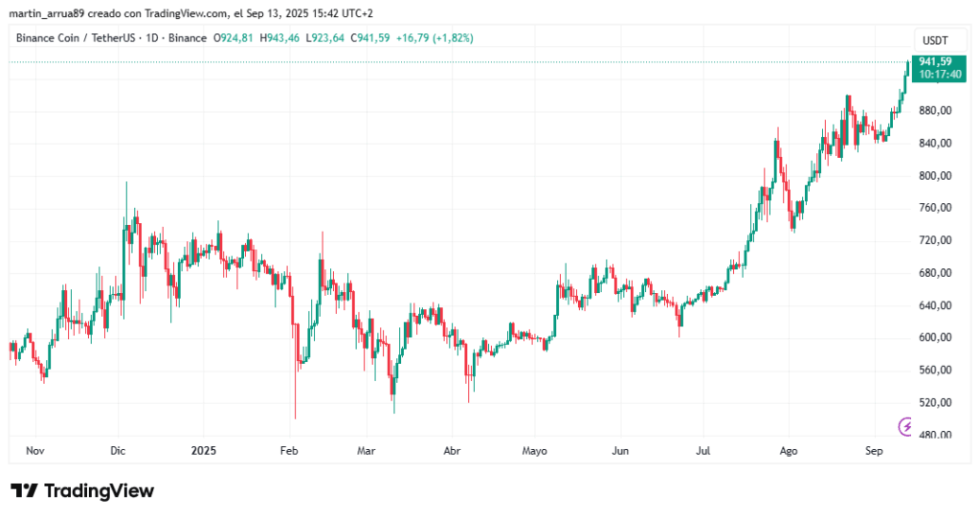Click the 520,00 level on the price axis
This screenshot has height=518, width=980.
pyautogui.click(x=934, y=402)
